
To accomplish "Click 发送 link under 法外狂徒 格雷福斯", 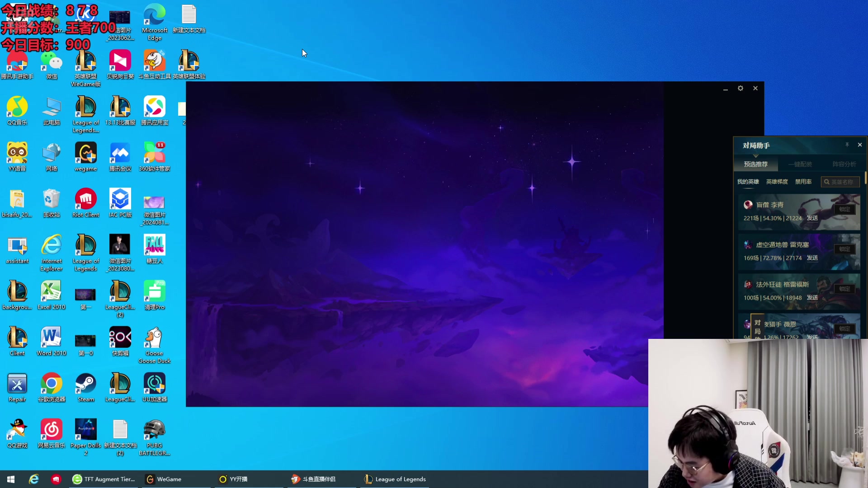I will (x=812, y=297).
